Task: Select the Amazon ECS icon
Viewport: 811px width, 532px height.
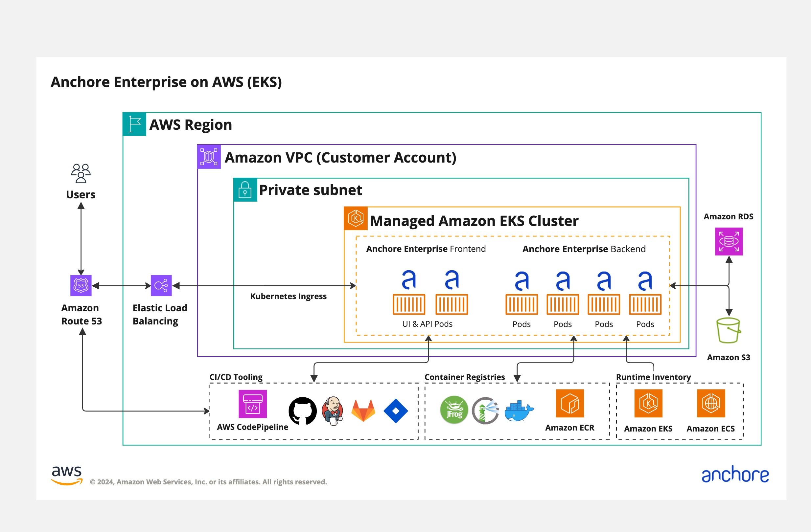Action: (x=710, y=403)
